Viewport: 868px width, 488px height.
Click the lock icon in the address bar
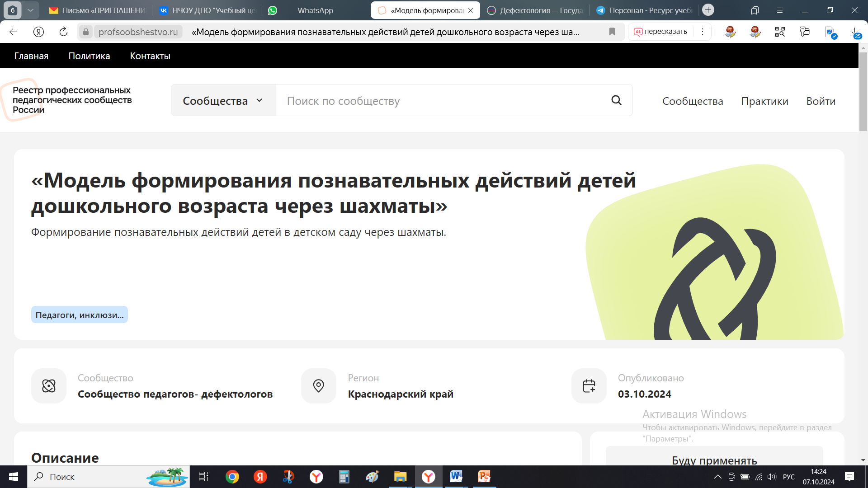(86, 32)
